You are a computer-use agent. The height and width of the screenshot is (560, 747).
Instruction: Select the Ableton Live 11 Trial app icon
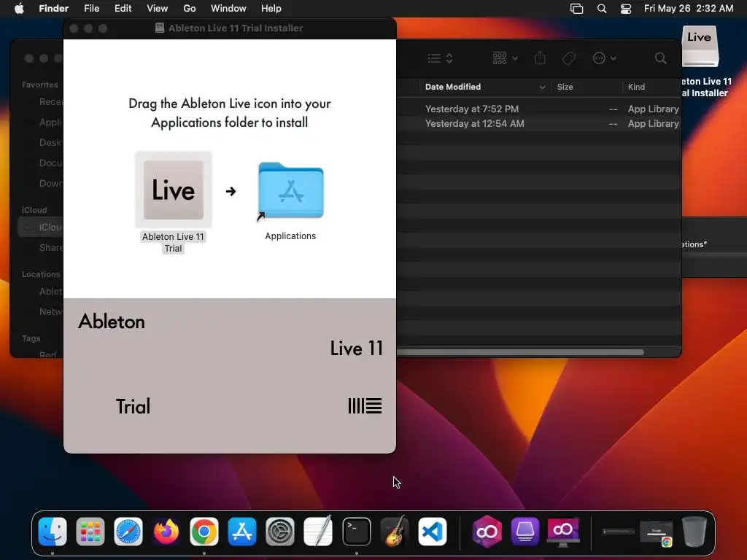click(x=174, y=190)
